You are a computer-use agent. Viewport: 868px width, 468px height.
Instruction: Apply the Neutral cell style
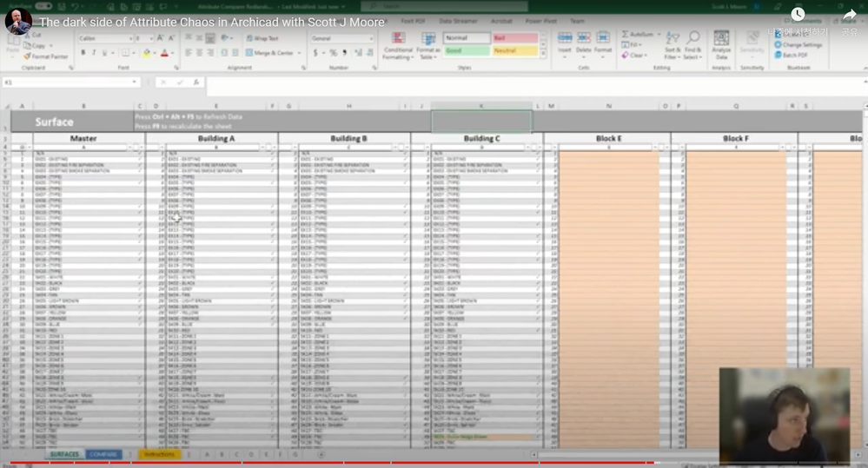(x=515, y=51)
